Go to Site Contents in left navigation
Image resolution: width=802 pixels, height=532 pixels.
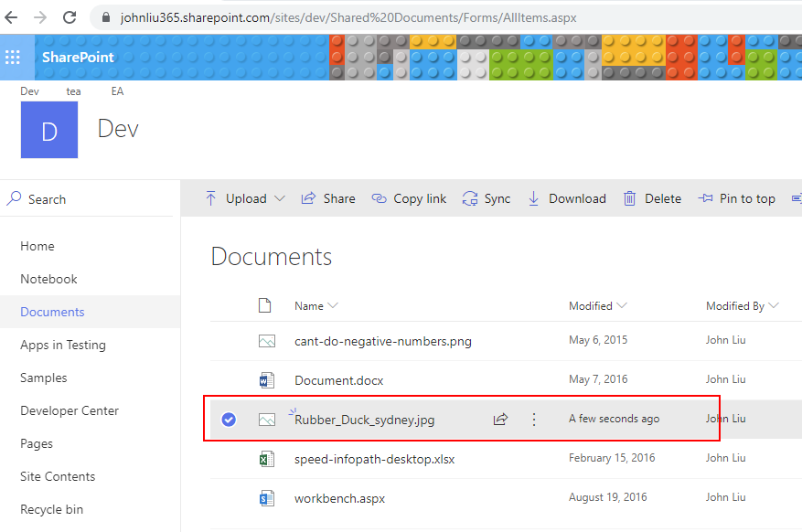[58, 476]
